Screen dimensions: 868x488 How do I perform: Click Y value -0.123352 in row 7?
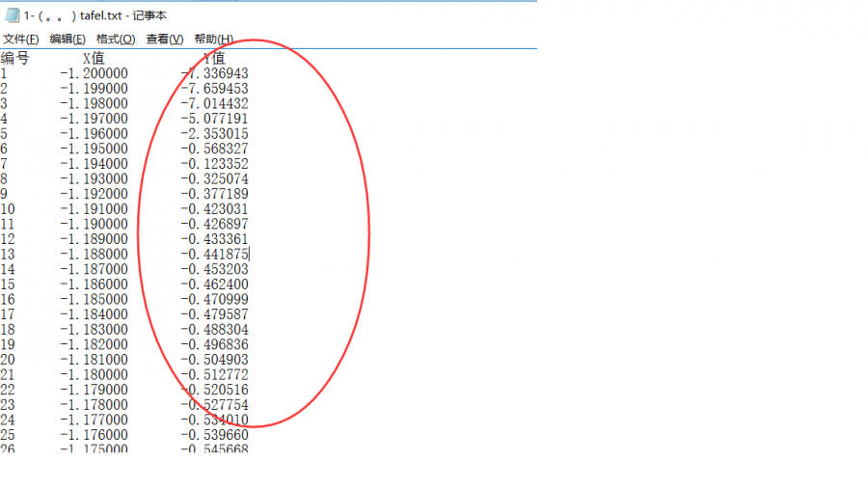(x=215, y=164)
